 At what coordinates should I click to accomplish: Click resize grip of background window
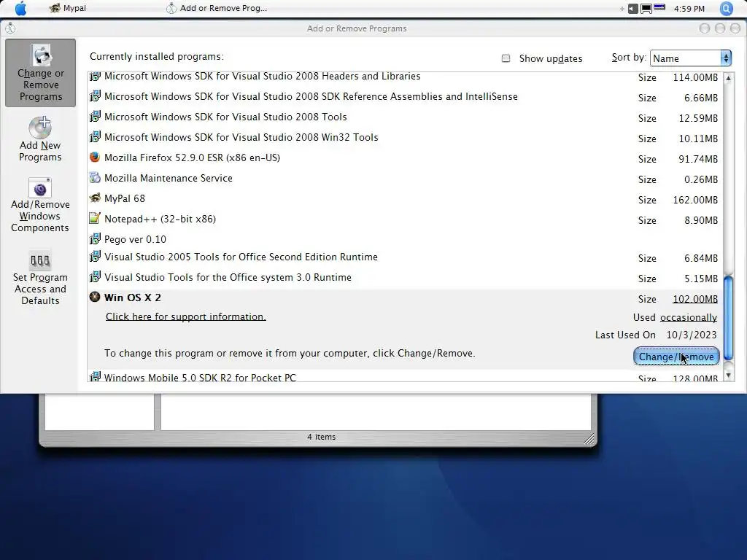coord(589,439)
